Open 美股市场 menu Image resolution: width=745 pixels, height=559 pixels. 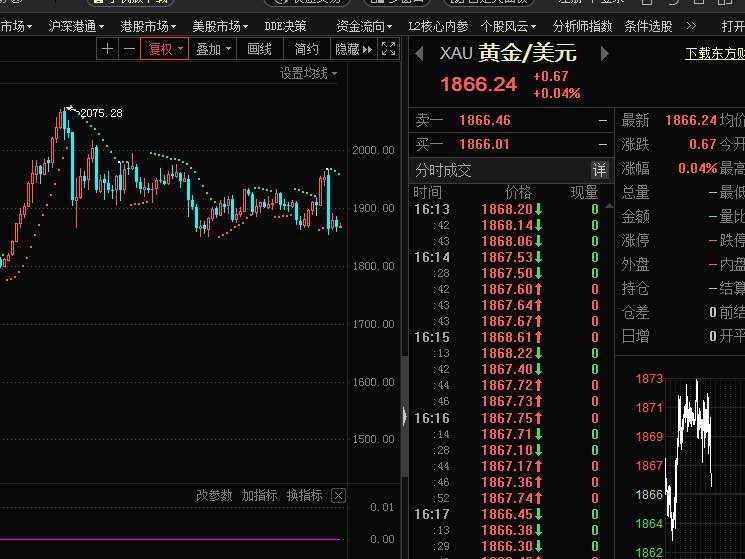[220, 26]
